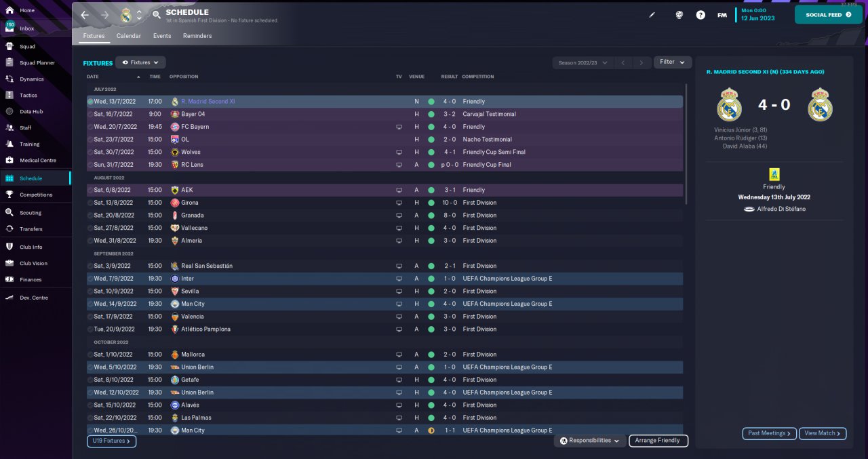Open the Medical Centre icon
Image resolution: width=868 pixels, height=459 pixels.
(x=9, y=161)
